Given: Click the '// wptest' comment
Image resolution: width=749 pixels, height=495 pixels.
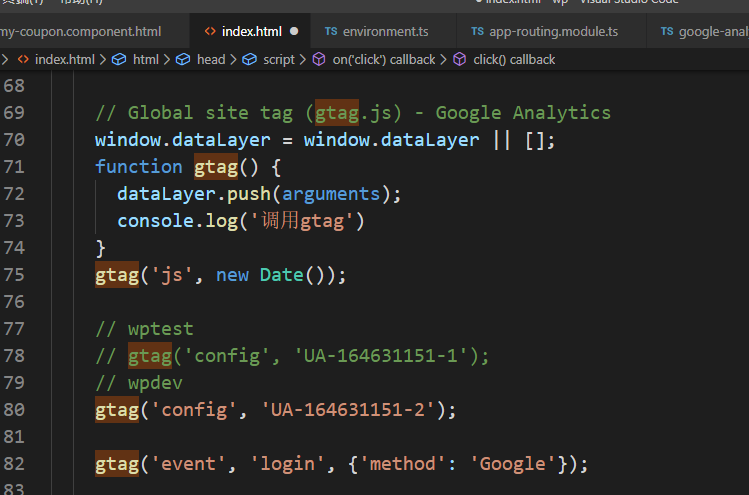Looking at the screenshot, I should (x=145, y=329).
